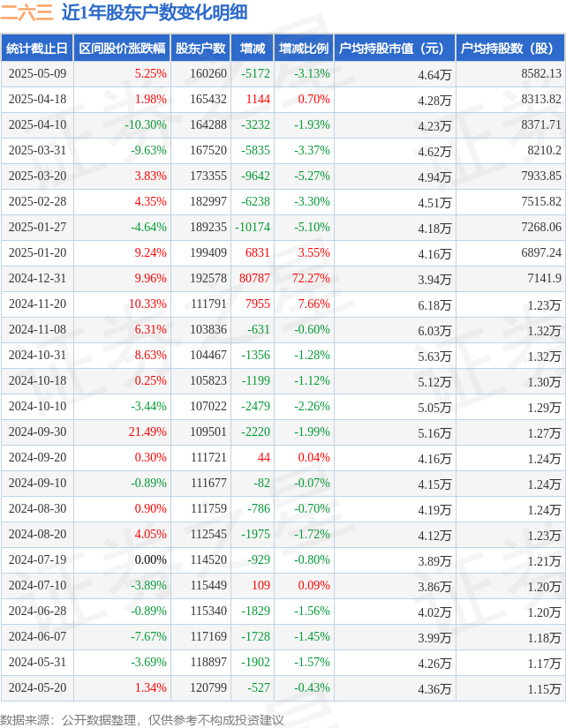Screen dimensions: 566x728
Task: Select the 增减比例 column header
Action: (303, 49)
